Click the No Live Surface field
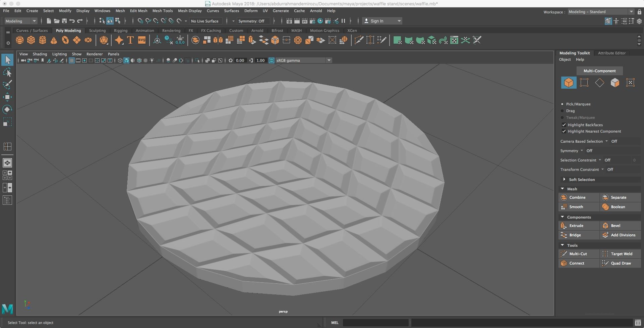644x328 pixels. pyautogui.click(x=205, y=21)
